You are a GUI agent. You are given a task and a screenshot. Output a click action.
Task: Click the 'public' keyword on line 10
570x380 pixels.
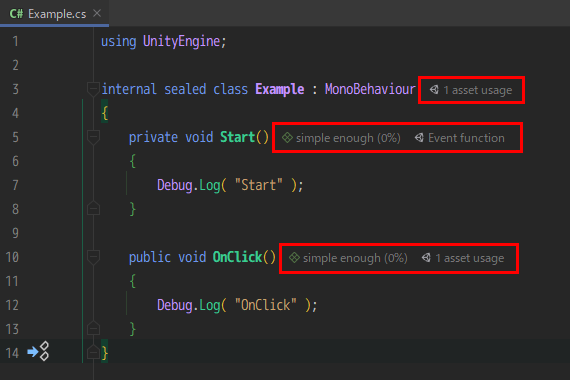click(150, 257)
